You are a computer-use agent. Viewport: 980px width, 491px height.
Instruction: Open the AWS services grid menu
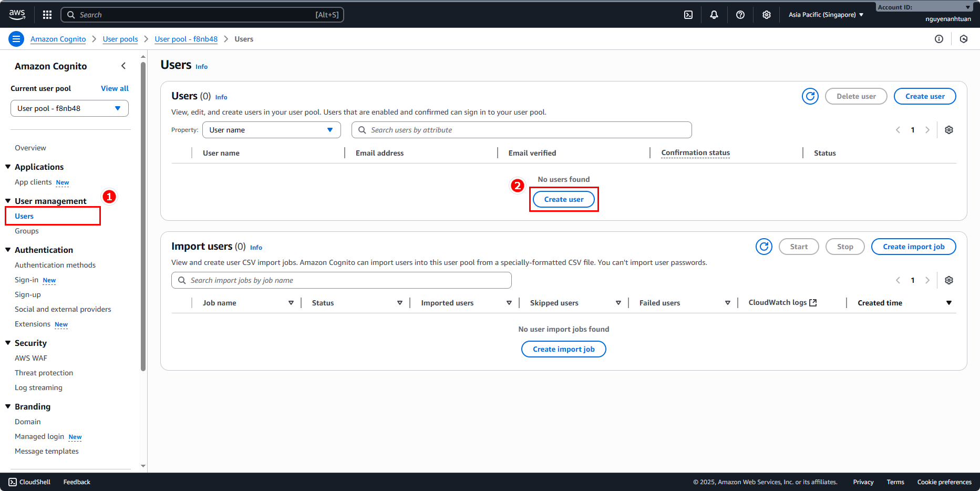tap(47, 15)
